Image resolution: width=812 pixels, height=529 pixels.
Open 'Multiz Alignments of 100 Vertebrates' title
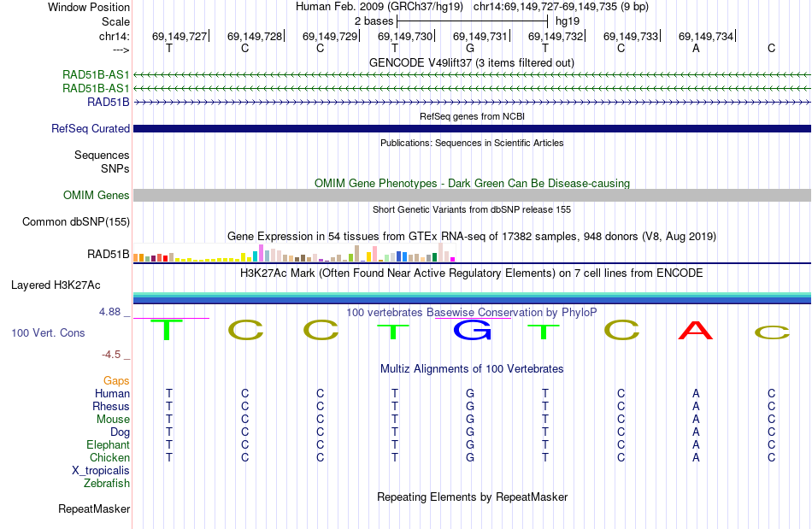tap(472, 369)
